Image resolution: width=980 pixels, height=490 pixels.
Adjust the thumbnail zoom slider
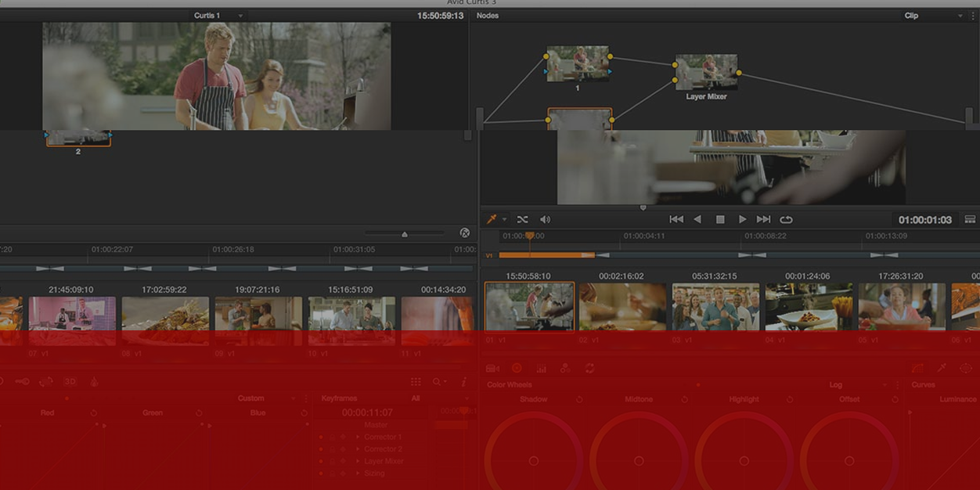[405, 233]
